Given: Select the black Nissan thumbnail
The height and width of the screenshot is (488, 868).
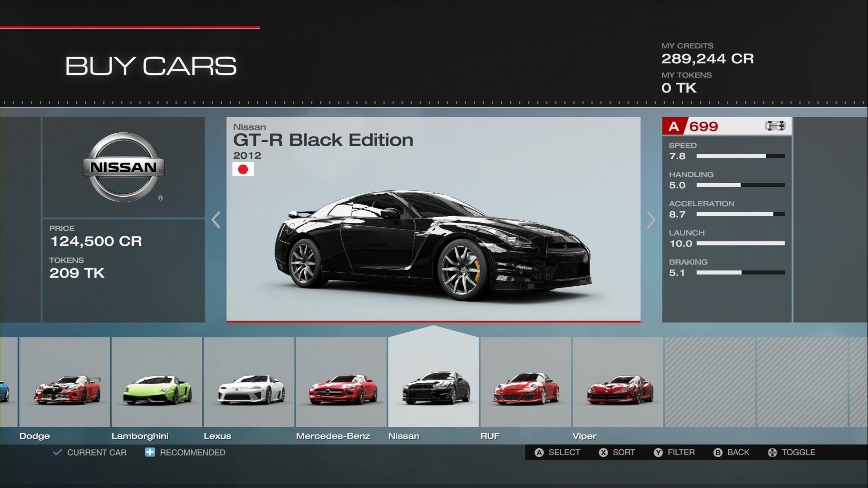Looking at the screenshot, I should [434, 382].
